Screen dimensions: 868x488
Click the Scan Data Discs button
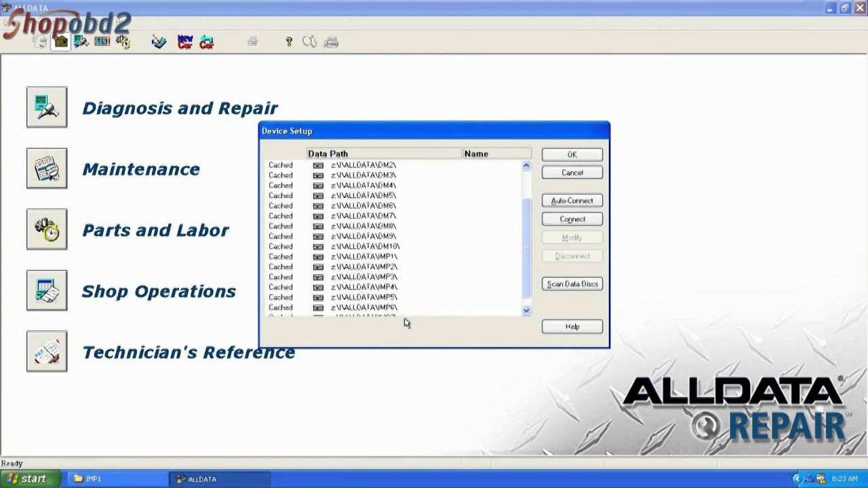pyautogui.click(x=572, y=284)
